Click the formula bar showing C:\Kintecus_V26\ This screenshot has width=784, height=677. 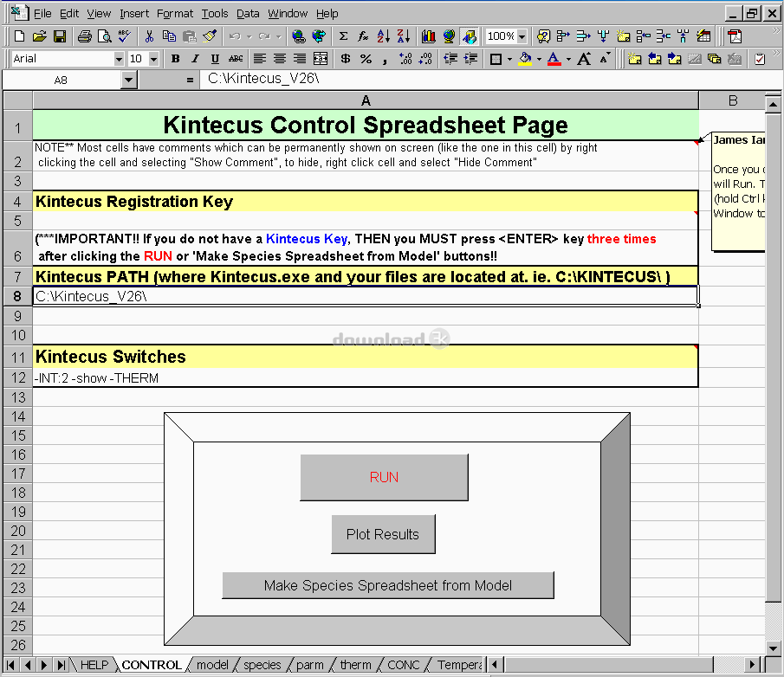[x=490, y=79]
